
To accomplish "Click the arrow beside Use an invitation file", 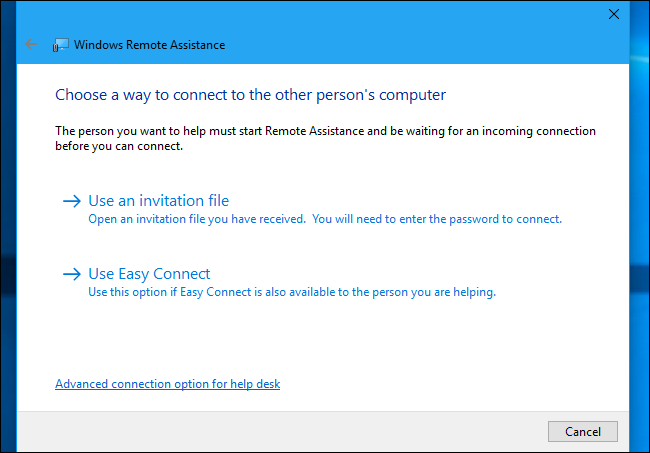I will [x=71, y=201].
